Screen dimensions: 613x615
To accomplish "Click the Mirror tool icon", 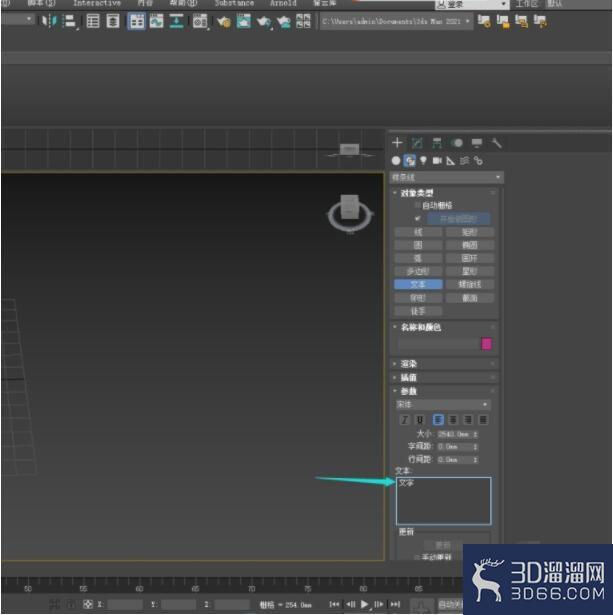I will 49,21.
